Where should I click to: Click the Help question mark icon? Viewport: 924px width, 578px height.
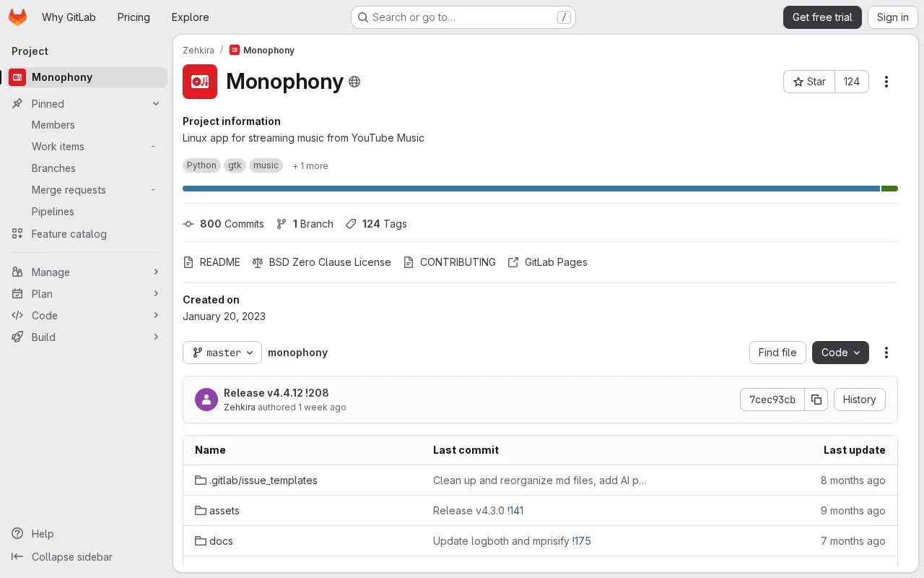(17, 534)
